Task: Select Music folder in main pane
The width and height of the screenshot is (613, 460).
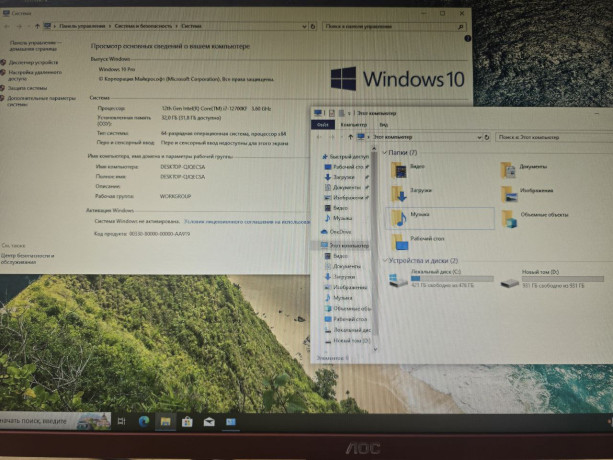Action: coord(440,218)
